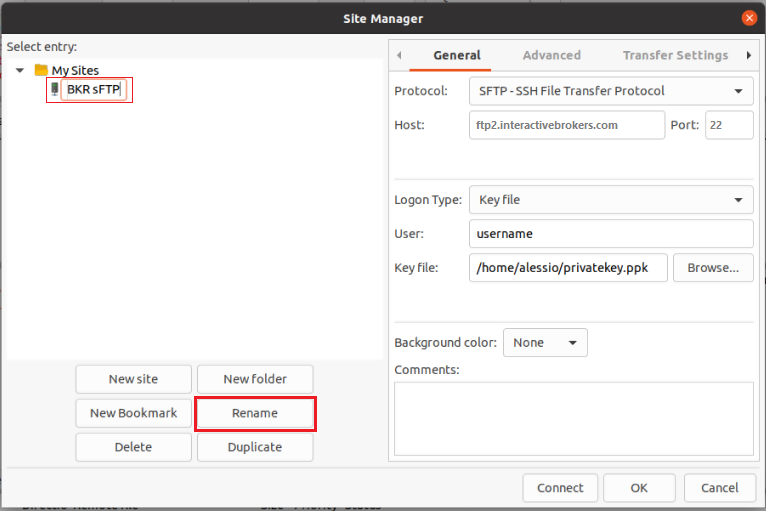
Task: Click the BKR sFTP server icon
Action: 55,89
